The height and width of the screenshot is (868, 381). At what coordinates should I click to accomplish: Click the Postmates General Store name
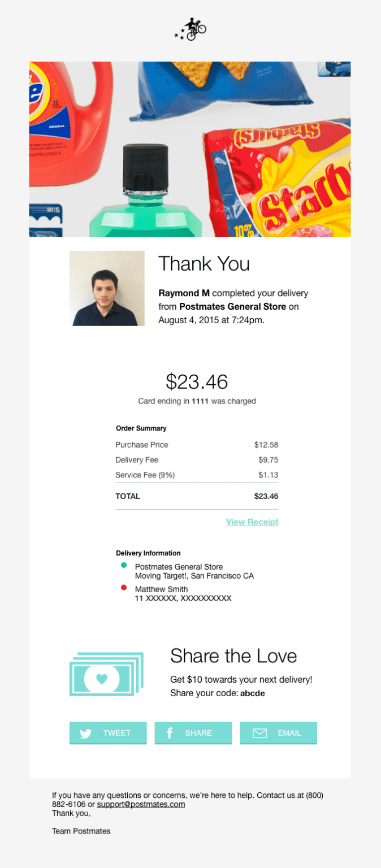coord(179,566)
